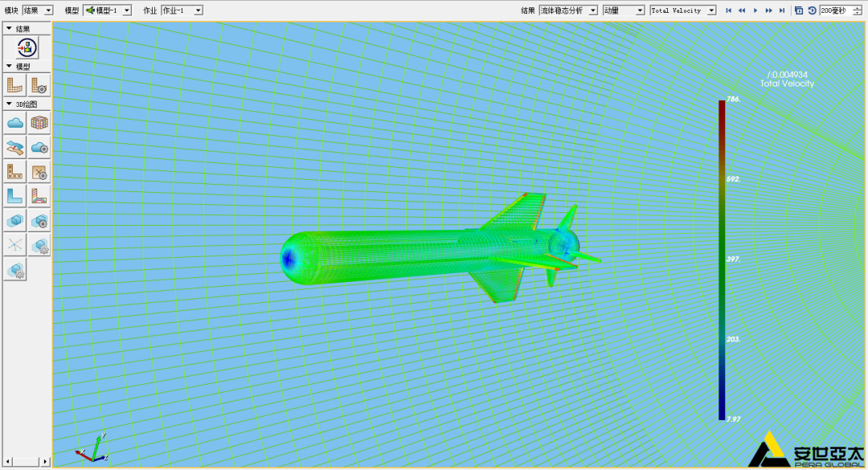Click the radiating lines point icon
Viewport: 868px width, 470px height.
click(x=15, y=245)
